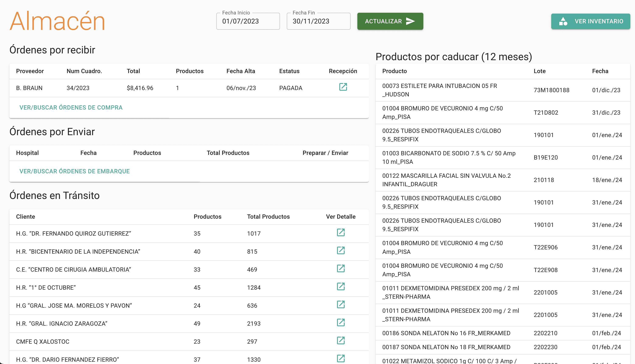Click the shapes icon on VER INVENTARIO
This screenshot has height=364, width=635.
(x=563, y=21)
